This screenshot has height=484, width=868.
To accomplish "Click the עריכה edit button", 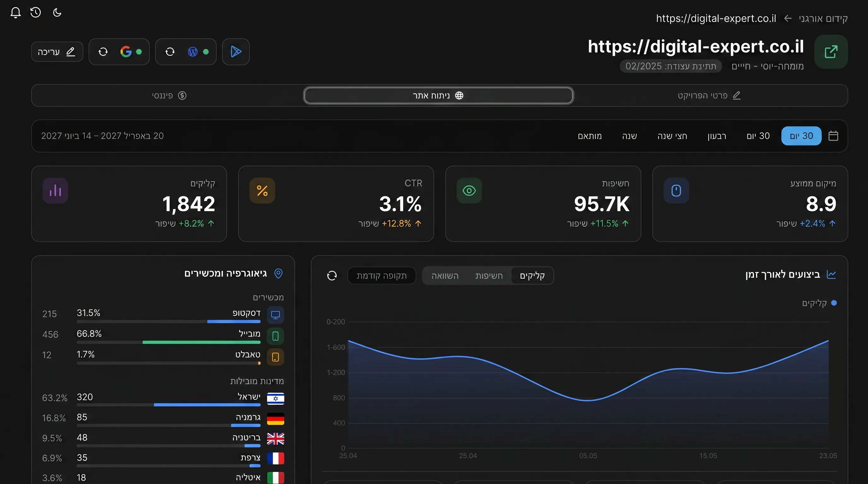I will 57,52.
